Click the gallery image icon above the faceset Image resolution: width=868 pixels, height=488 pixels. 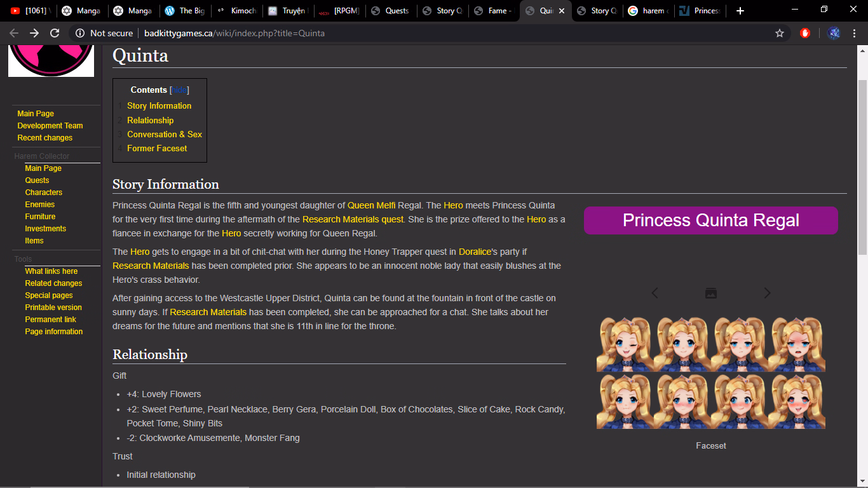click(x=711, y=293)
